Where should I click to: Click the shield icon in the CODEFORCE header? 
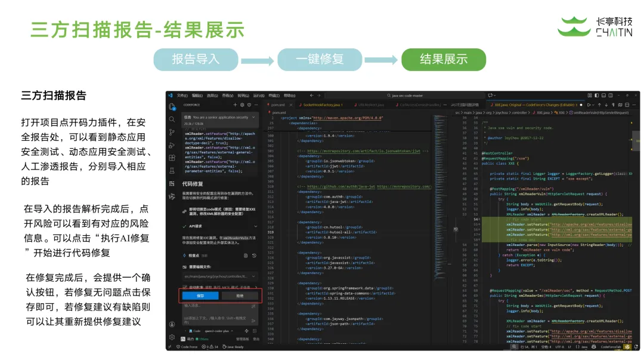tap(249, 105)
